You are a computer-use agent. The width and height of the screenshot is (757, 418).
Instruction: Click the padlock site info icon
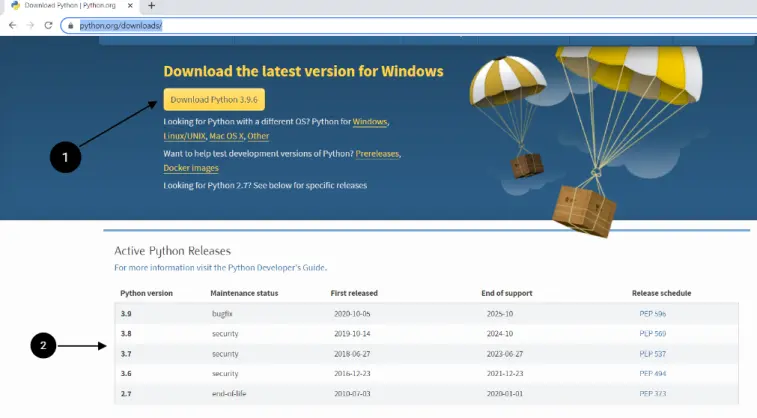70,26
